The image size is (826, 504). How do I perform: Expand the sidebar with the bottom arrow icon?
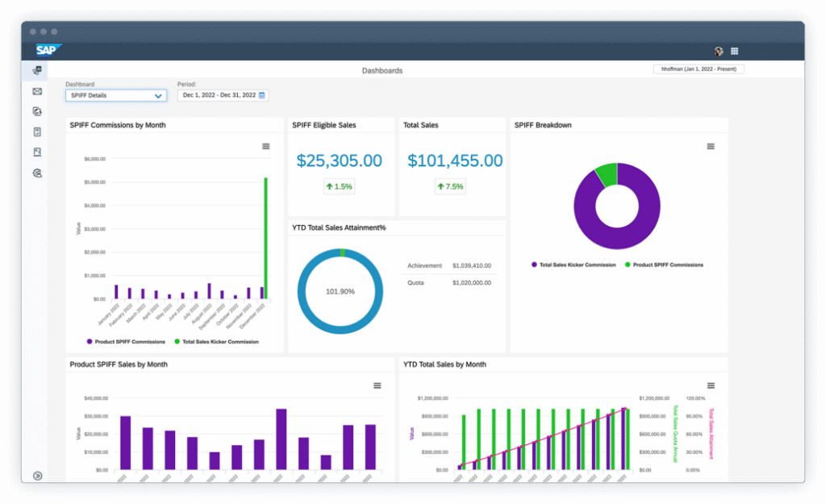click(37, 476)
